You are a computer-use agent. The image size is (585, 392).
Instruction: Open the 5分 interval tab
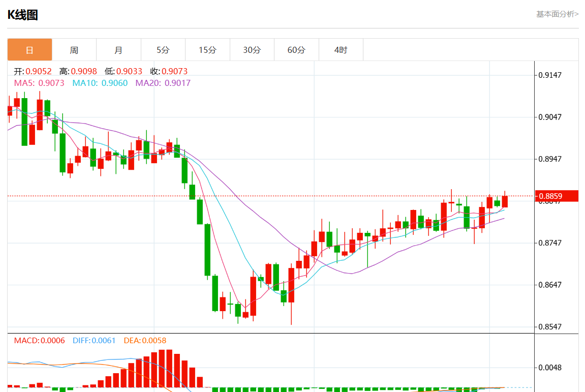pos(163,50)
